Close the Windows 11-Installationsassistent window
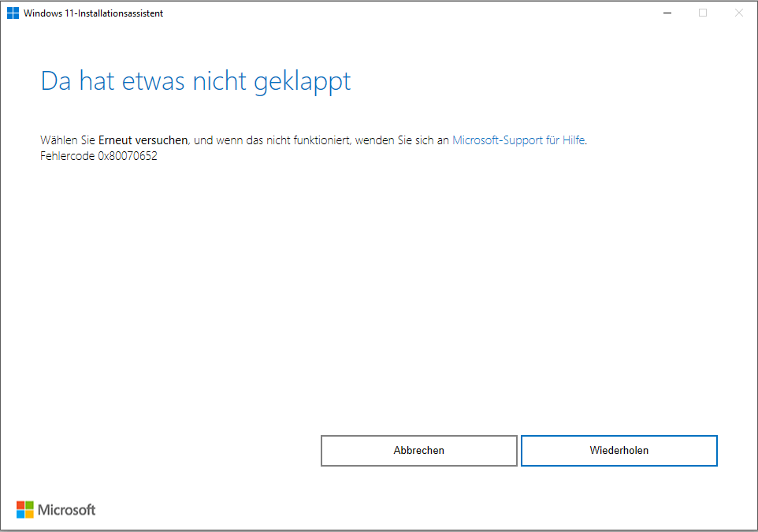Image resolution: width=758 pixels, height=532 pixels. [x=738, y=13]
